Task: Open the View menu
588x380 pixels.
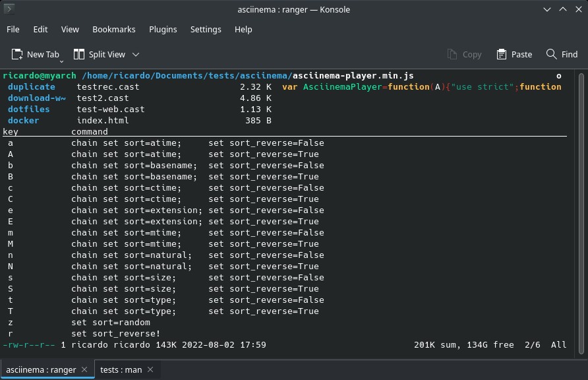Action: click(x=70, y=29)
